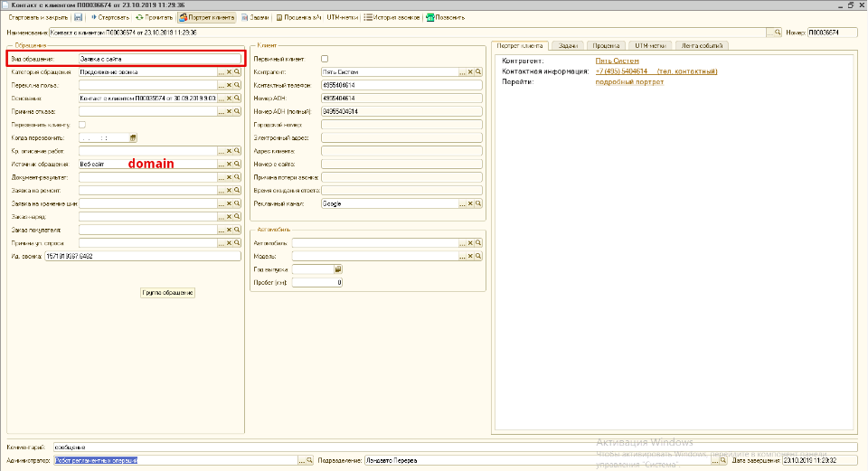Clear the Категория обращения field with X icon
Viewport: 868px width, 471px height.
(229, 71)
